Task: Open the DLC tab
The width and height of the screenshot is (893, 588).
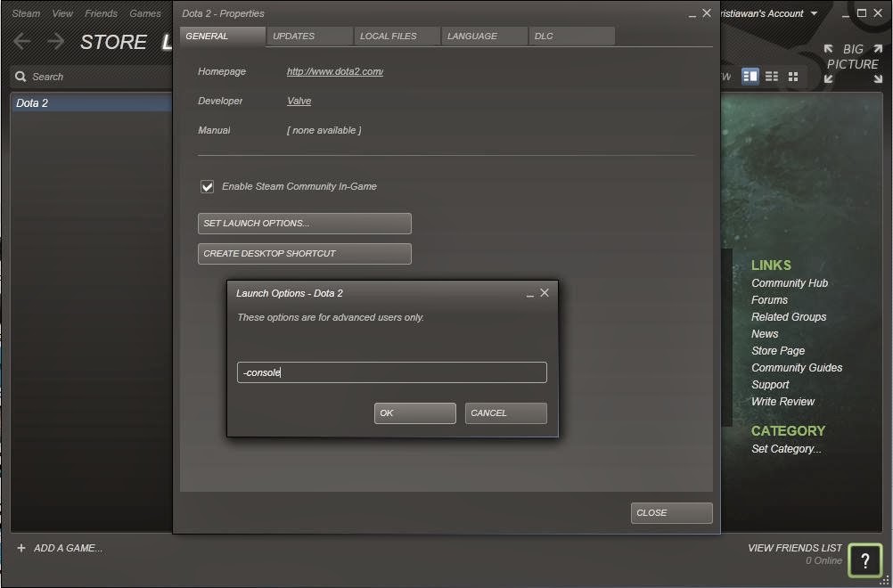Action: click(571, 36)
